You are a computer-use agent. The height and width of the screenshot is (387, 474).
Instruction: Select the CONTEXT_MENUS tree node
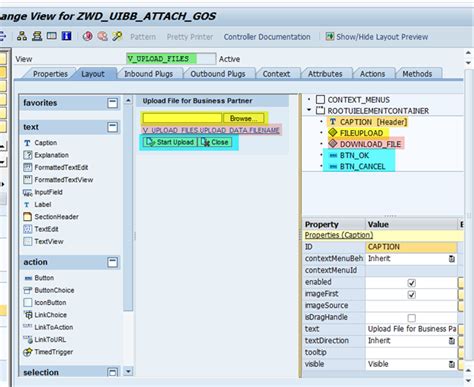tap(353, 100)
